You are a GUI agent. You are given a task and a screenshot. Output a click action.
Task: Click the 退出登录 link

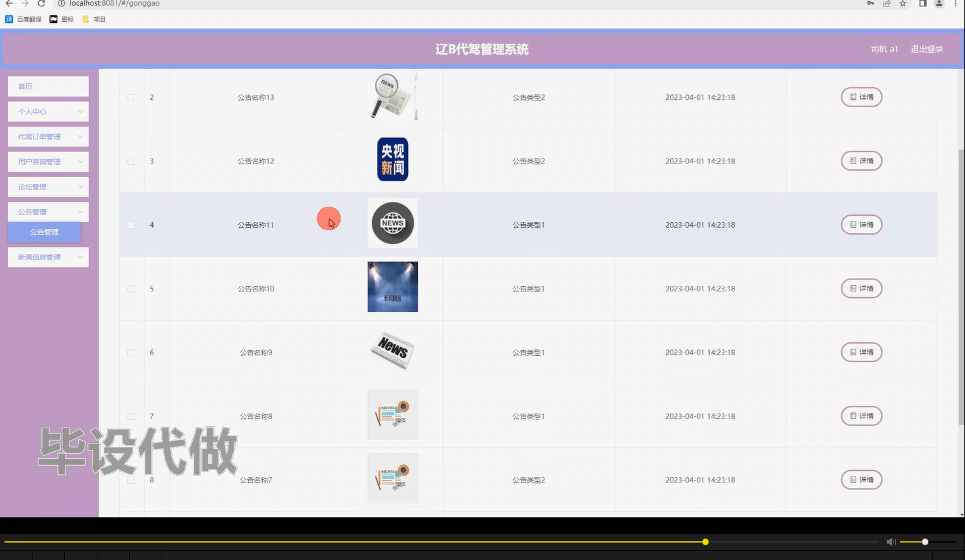[x=927, y=48]
